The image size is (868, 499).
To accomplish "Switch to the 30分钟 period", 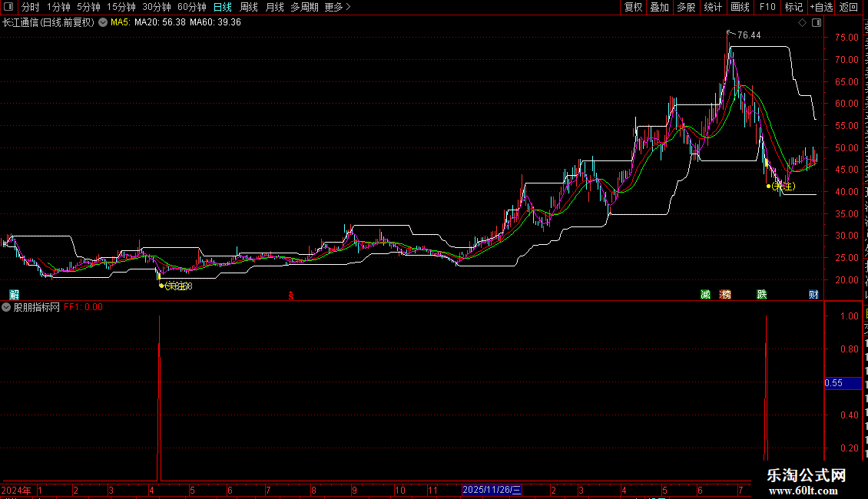I will pos(157,7).
